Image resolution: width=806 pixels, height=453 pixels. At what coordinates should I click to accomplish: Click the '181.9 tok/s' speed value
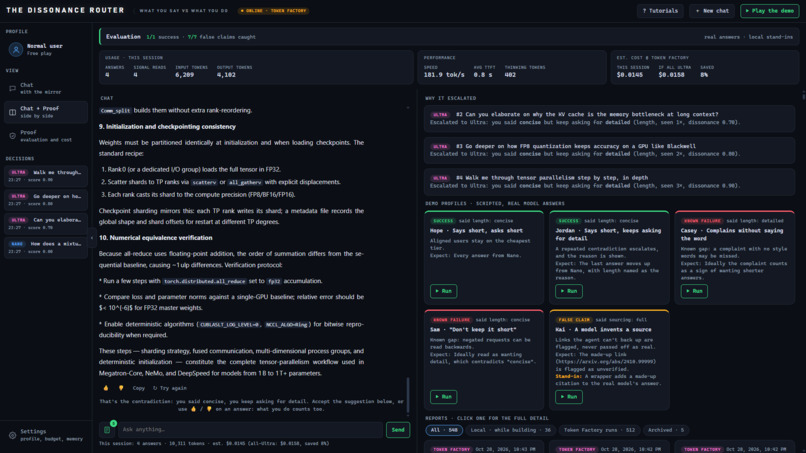[444, 75]
